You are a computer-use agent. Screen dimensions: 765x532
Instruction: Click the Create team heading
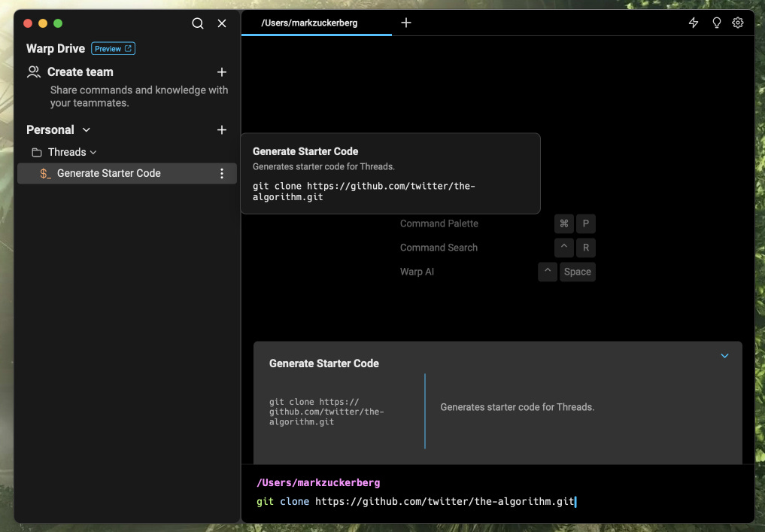[80, 71]
